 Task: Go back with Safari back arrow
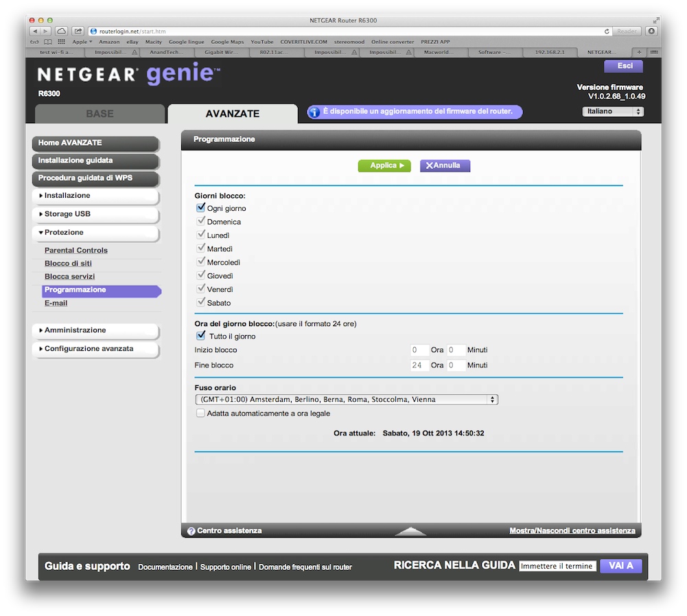(x=34, y=31)
